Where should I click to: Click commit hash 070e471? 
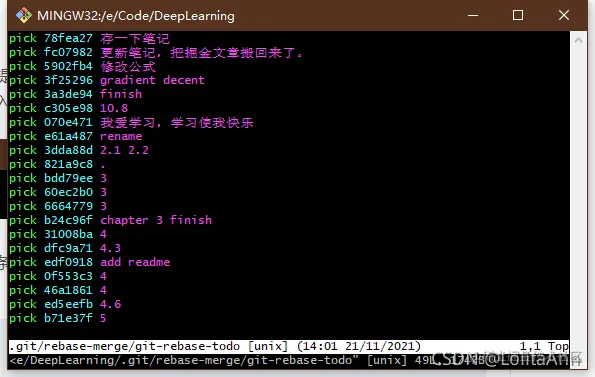[68, 123]
